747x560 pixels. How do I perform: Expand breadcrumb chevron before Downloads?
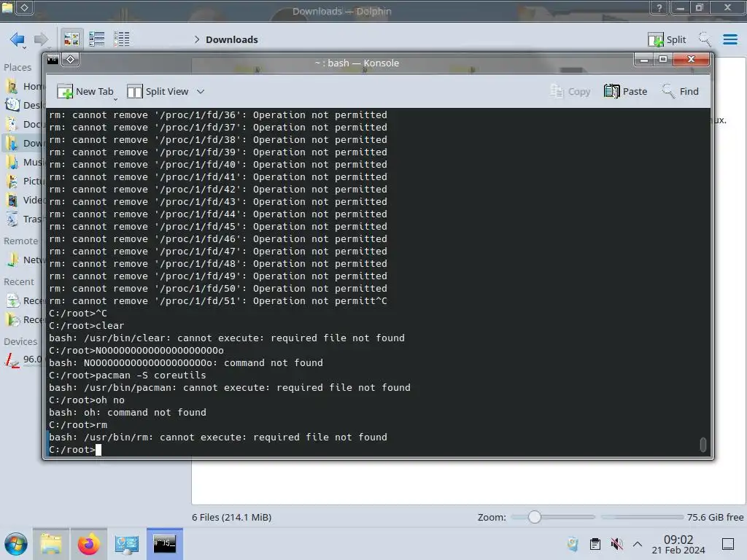(197, 39)
